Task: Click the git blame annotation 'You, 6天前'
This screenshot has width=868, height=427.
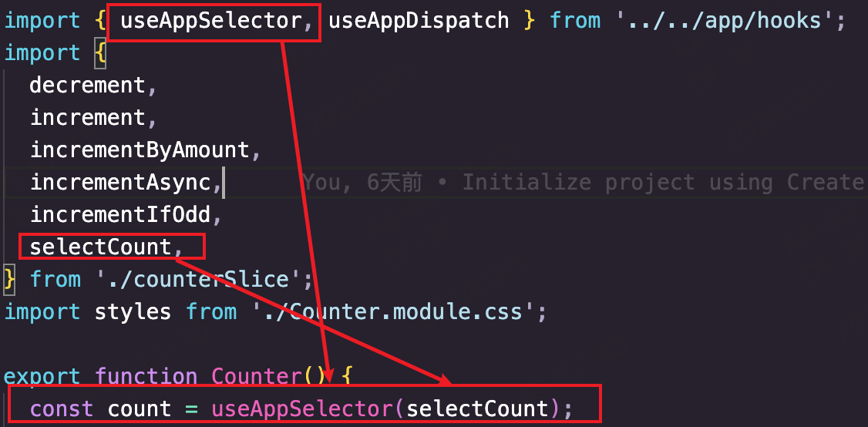Action: click(x=362, y=182)
